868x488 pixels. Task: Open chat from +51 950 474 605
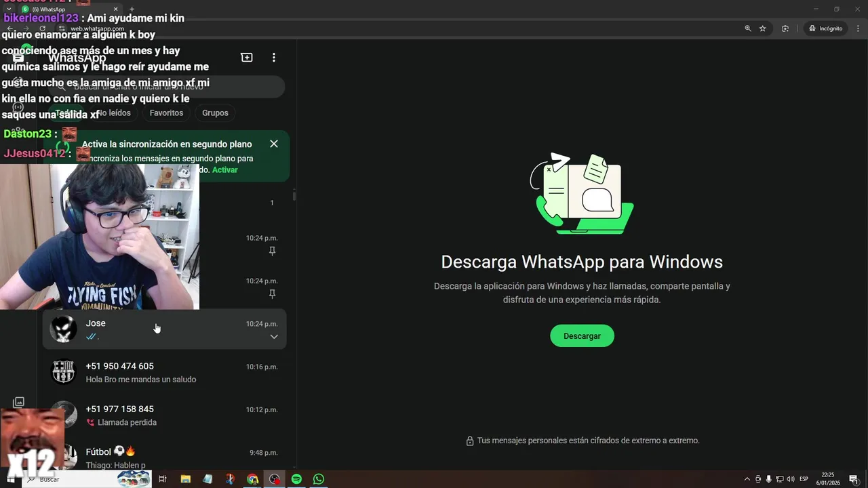[164, 372]
